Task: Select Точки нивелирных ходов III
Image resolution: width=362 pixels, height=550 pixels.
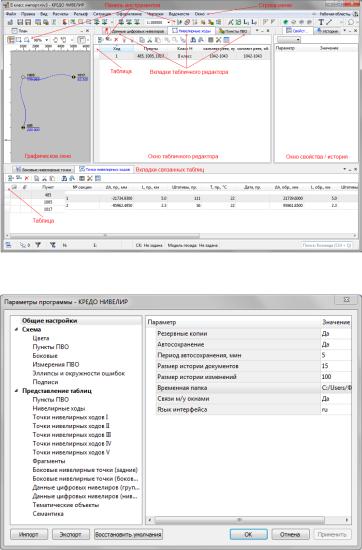Action: click(x=72, y=435)
